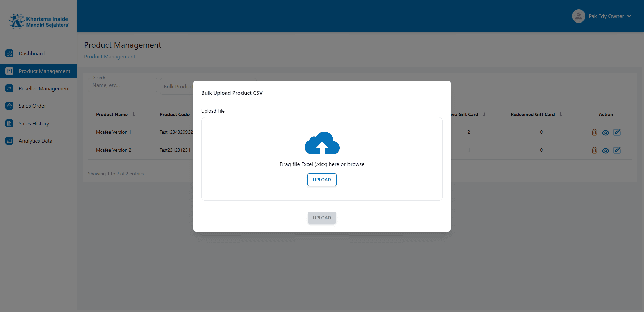
Task: Click the Upload File label
Action: click(x=213, y=111)
